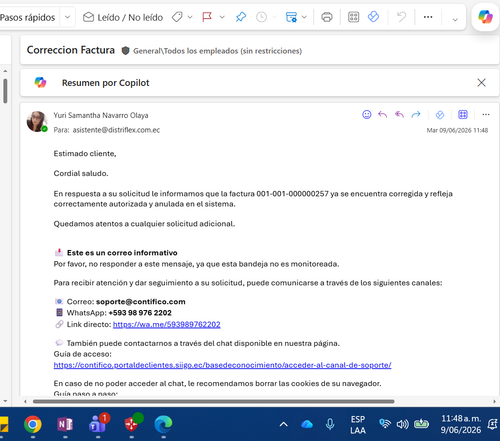
Task: Open the 11:48 a.m. clock and calendar
Action: click(461, 424)
